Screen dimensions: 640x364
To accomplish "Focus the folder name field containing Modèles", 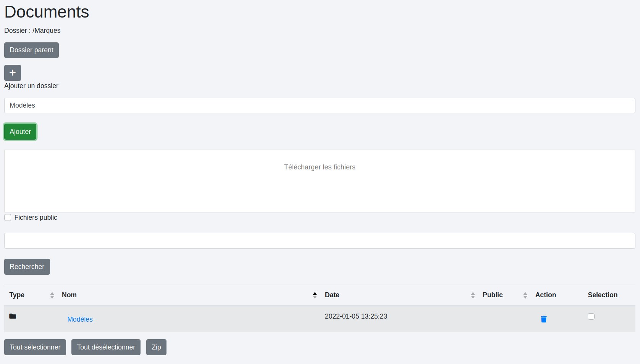I will (319, 105).
